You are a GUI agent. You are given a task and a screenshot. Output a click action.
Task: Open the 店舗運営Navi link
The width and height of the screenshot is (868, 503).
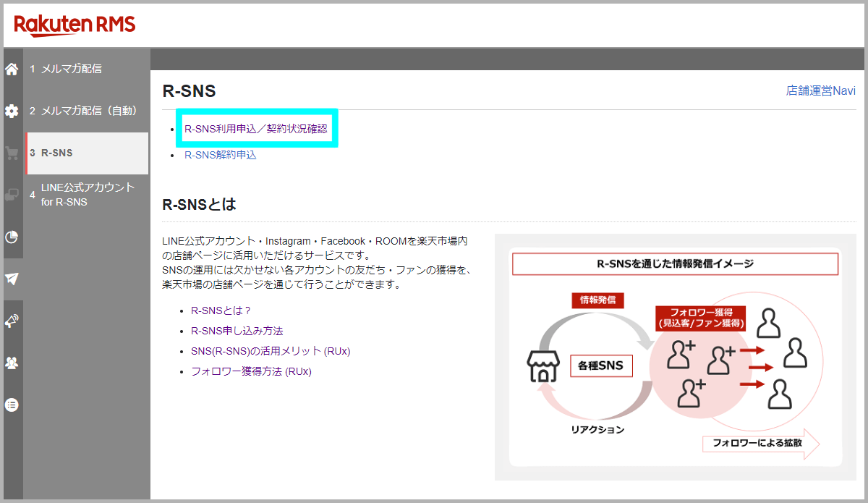coord(821,91)
